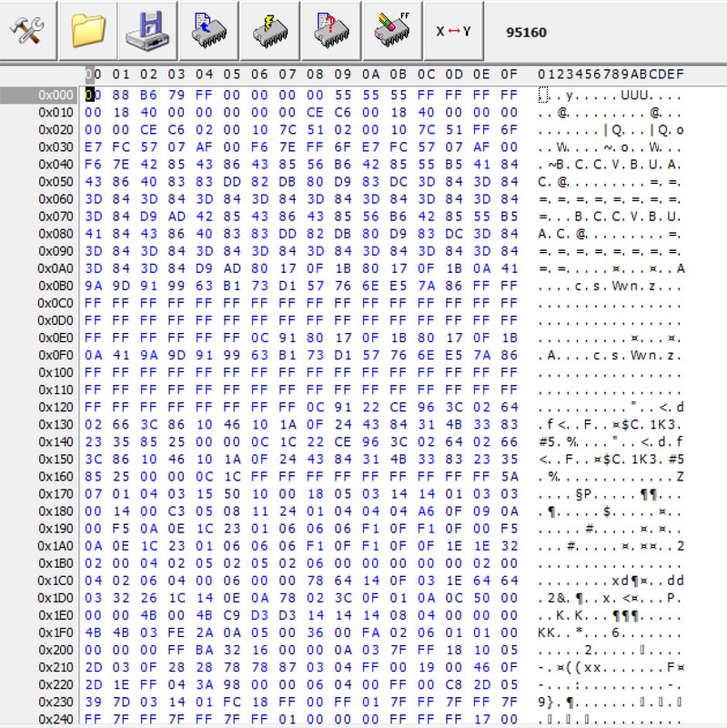The image size is (727, 728).
Task: Select byte DD in row 0x050
Action: tap(232, 181)
